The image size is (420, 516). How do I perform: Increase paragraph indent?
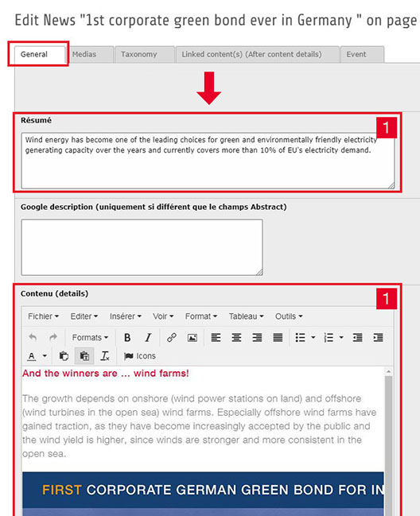(x=378, y=338)
